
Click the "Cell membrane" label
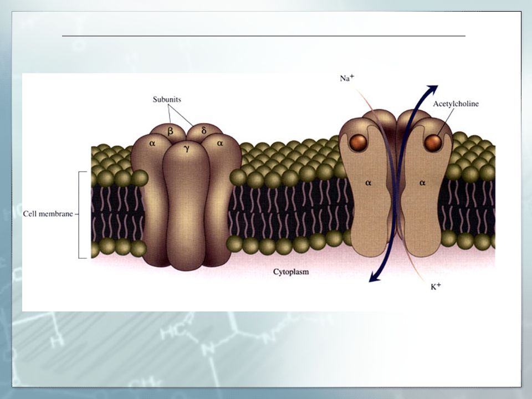[x=48, y=214]
